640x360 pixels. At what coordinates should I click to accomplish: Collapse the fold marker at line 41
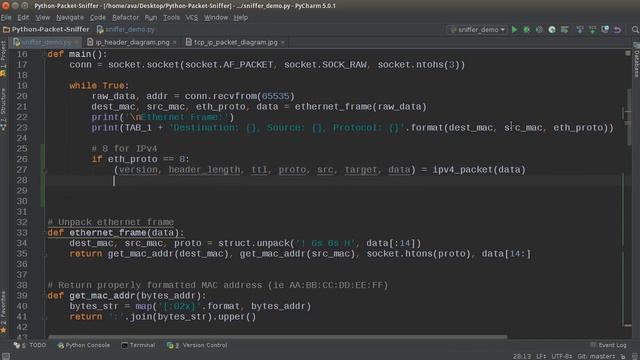coord(44,317)
